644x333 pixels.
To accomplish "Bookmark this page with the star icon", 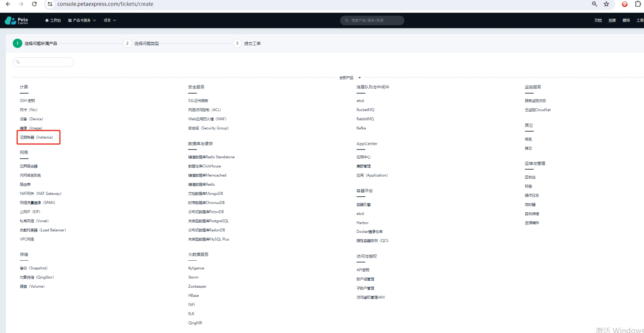I will [606, 4].
